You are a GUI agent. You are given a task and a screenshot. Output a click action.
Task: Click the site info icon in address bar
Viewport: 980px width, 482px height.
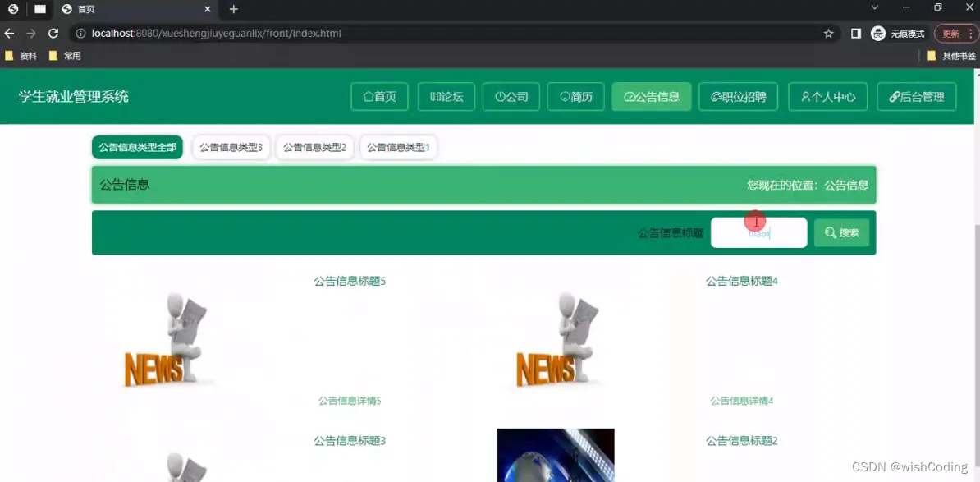(80, 34)
